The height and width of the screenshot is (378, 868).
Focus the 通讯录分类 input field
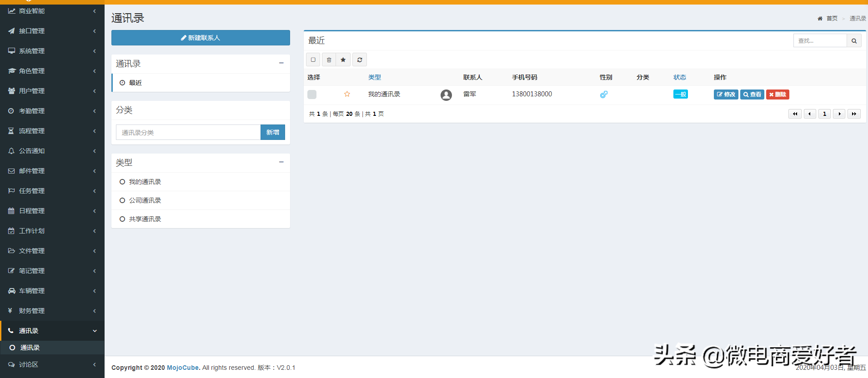[188, 132]
